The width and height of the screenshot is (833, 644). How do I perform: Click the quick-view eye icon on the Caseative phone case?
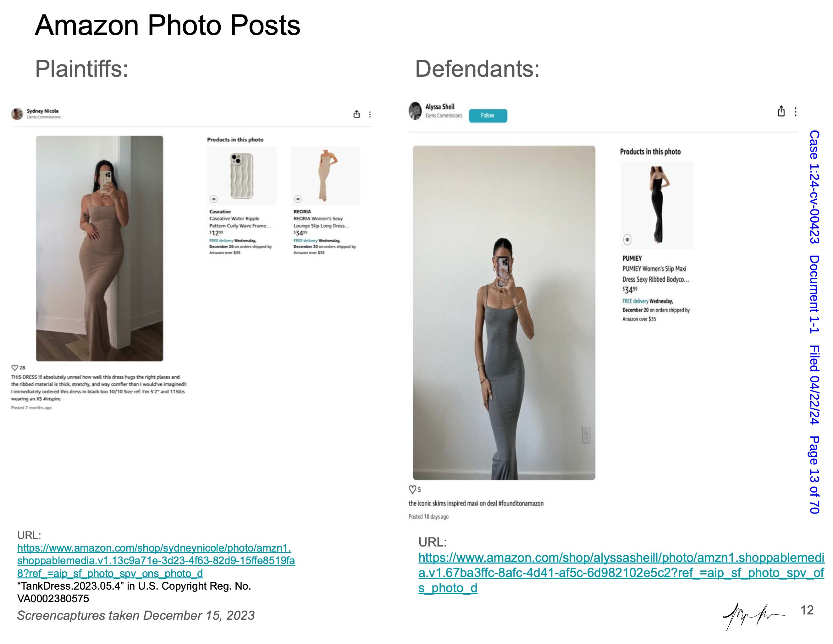pyautogui.click(x=214, y=199)
